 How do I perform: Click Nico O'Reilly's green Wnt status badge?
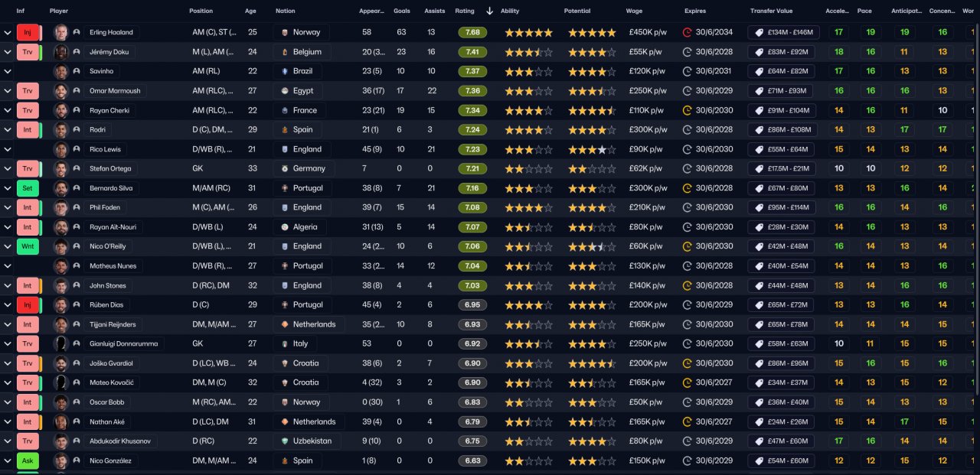click(x=28, y=246)
